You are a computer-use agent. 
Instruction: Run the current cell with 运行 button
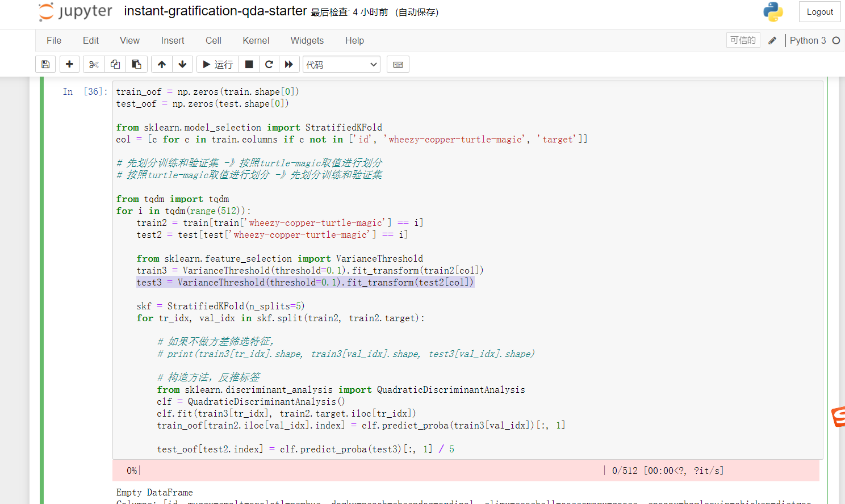[x=217, y=64]
